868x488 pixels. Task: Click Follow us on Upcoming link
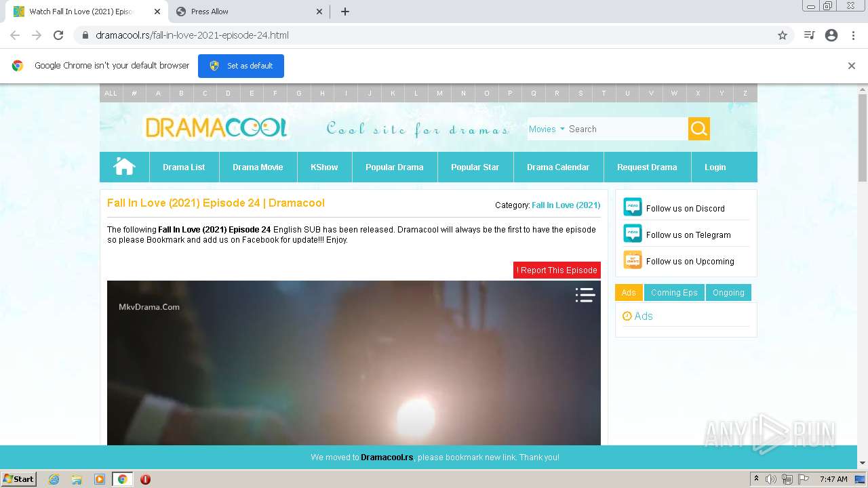690,261
